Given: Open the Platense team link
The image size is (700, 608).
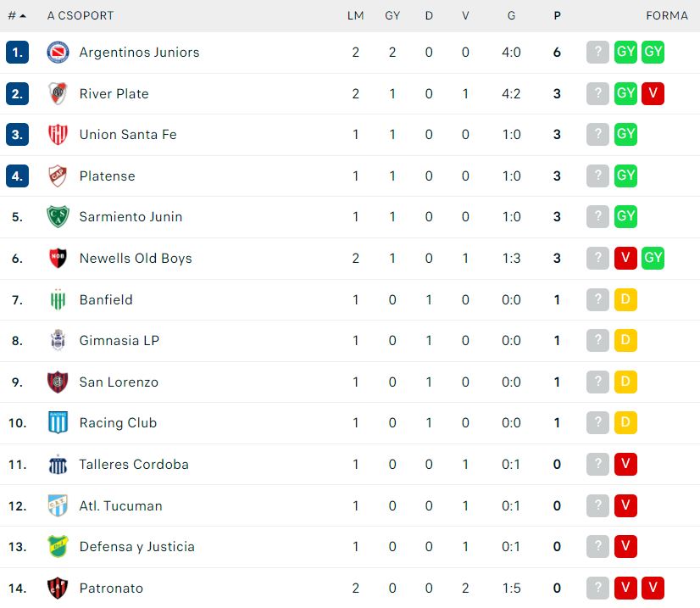Looking at the screenshot, I should point(107,176).
